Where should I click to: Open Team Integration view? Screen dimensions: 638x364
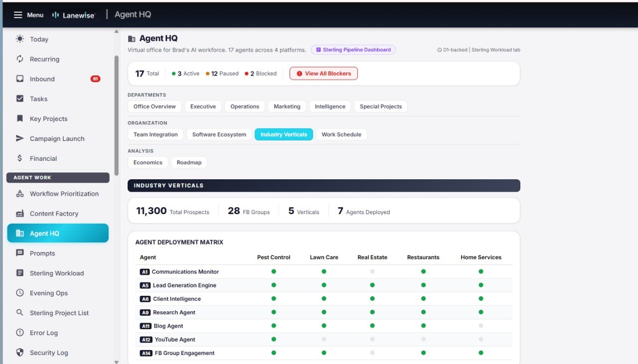156,134
